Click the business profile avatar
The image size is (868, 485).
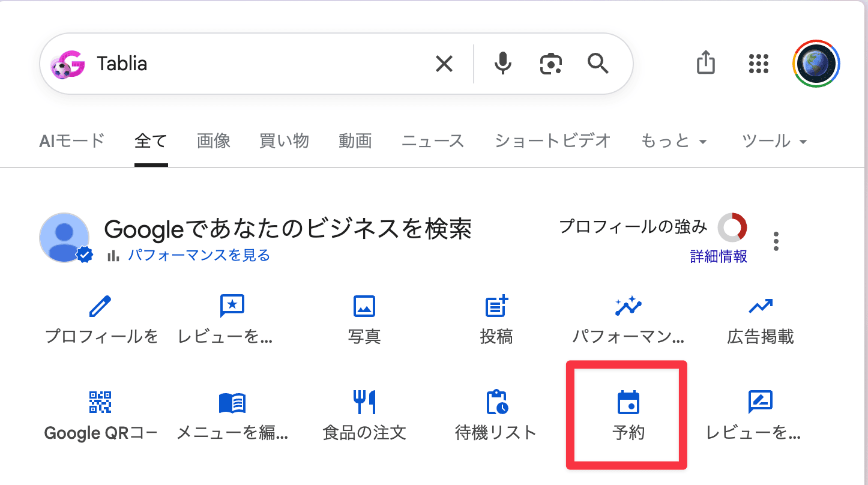[65, 238]
